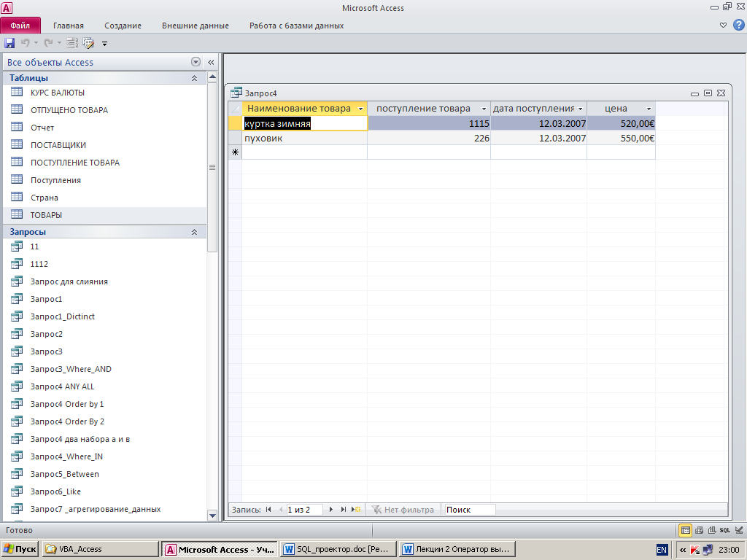Open поступление товара column filter dropdown
This screenshot has width=747, height=560.
coord(484,109)
